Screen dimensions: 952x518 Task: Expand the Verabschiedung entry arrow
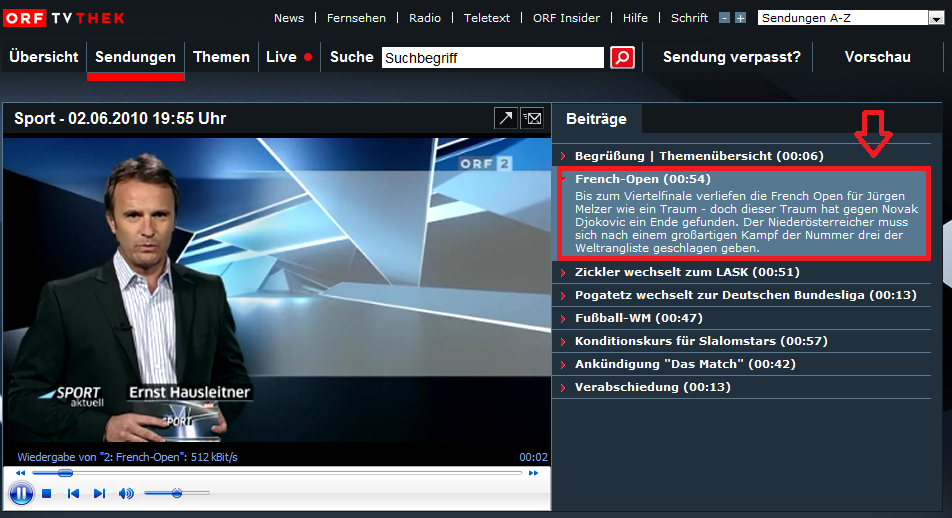[563, 388]
